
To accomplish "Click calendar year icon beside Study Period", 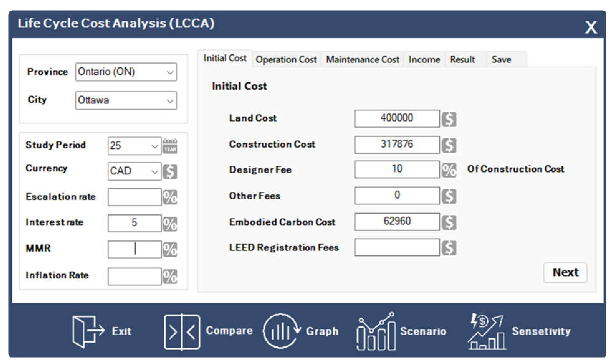I will [170, 146].
